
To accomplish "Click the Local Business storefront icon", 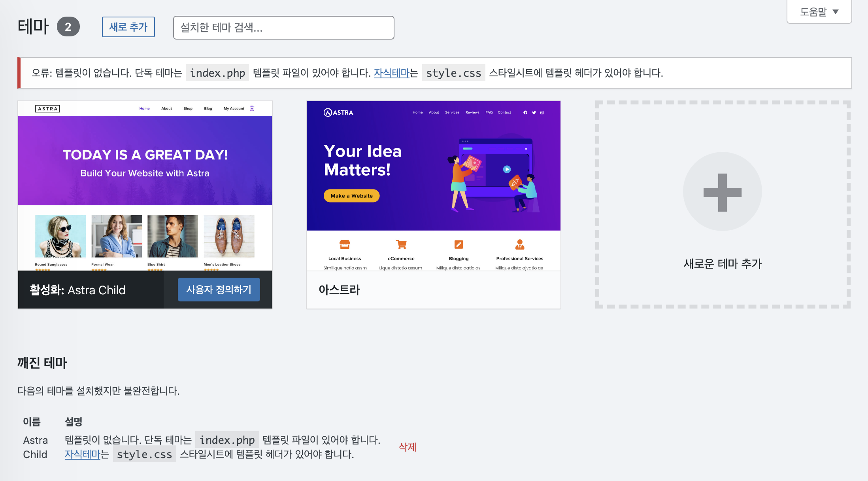I will [345, 244].
